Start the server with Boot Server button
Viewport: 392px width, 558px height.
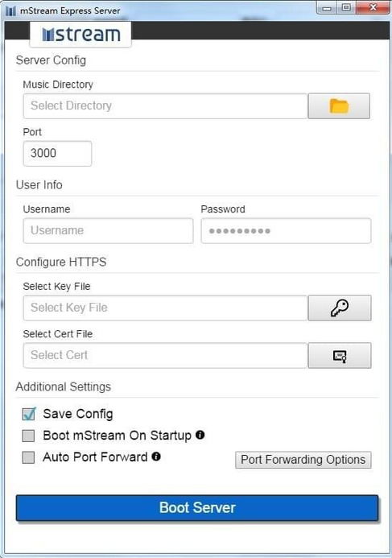point(197,508)
